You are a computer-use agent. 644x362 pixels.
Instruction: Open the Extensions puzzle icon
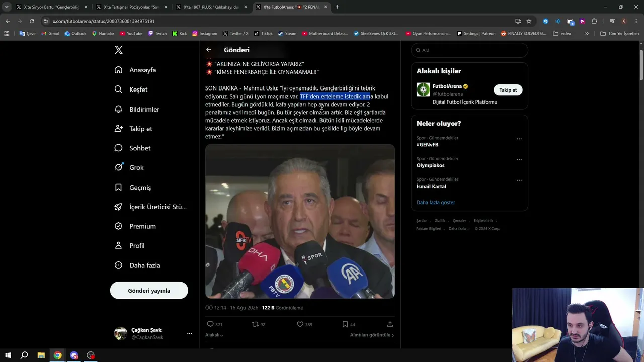594,21
